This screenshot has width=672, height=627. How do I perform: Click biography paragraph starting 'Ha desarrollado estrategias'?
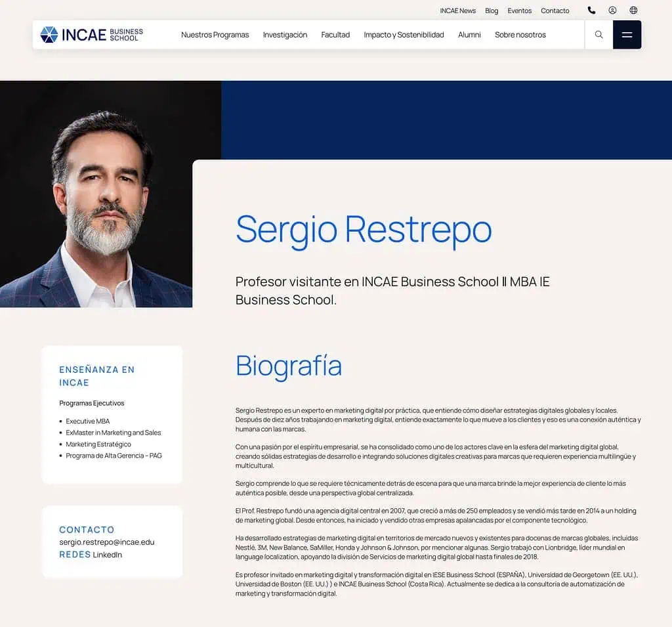pos(436,548)
